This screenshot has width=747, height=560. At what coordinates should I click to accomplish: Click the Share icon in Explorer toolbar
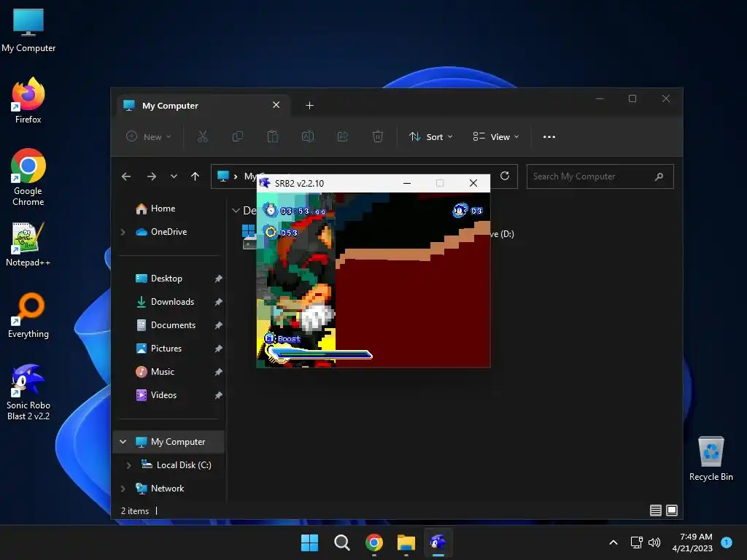click(x=343, y=136)
